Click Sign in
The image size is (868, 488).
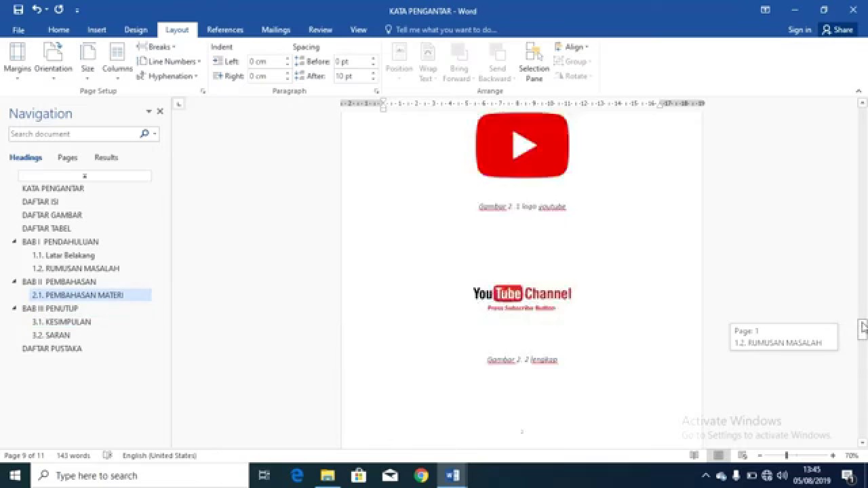pyautogui.click(x=800, y=30)
